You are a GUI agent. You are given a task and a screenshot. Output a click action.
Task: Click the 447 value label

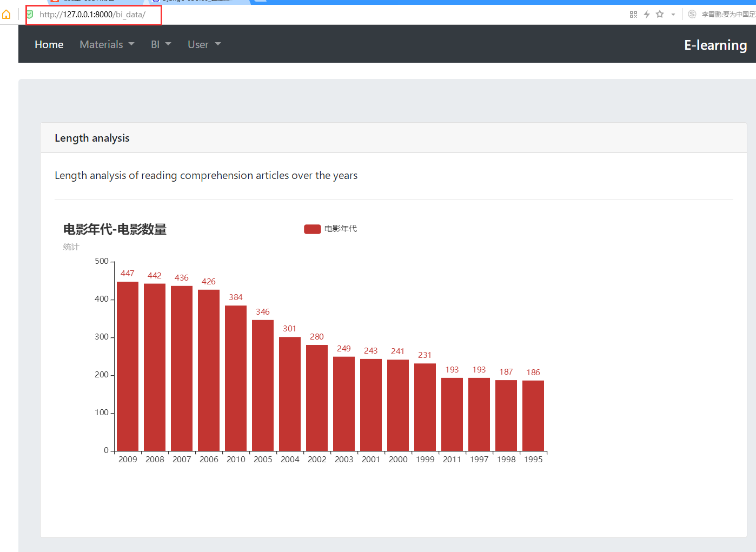(x=128, y=274)
